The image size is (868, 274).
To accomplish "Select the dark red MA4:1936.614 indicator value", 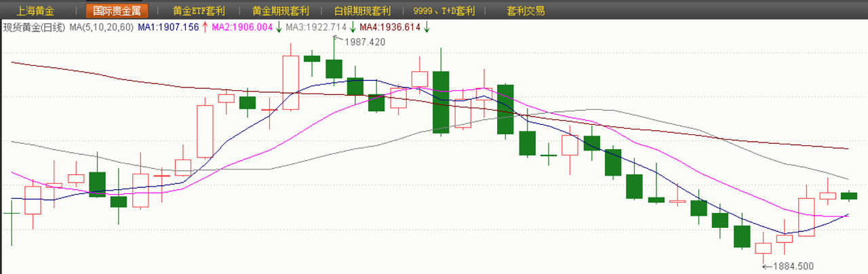I will 390,27.
